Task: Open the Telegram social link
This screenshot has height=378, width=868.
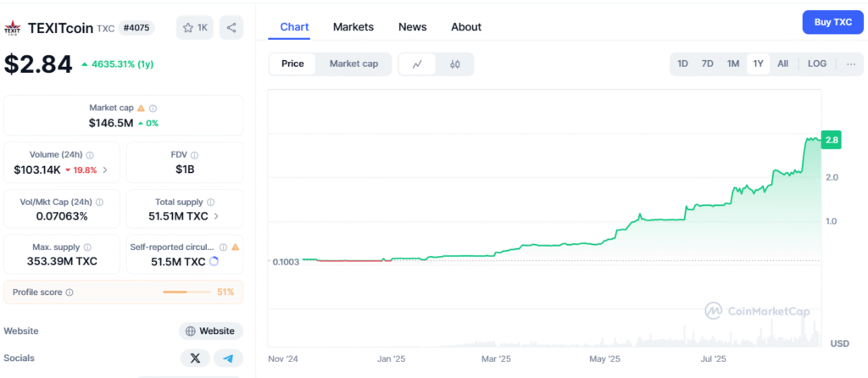Action: point(228,358)
